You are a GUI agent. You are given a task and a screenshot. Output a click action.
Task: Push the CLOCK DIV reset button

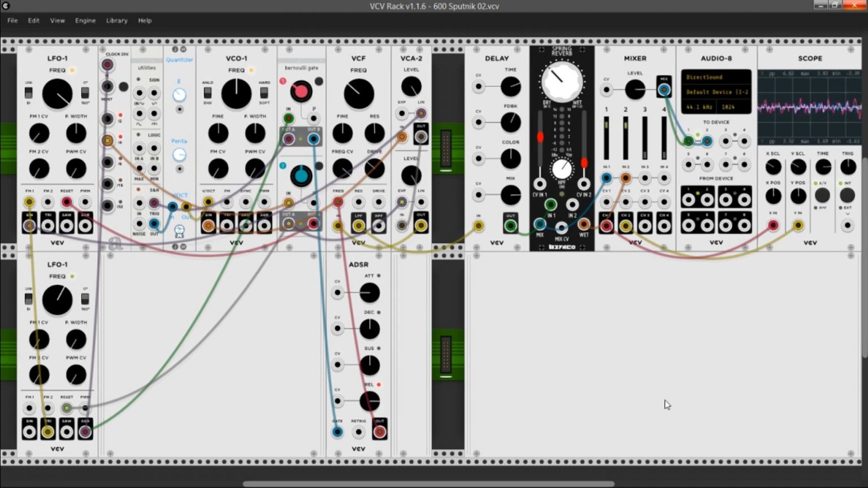pyautogui.click(x=123, y=87)
